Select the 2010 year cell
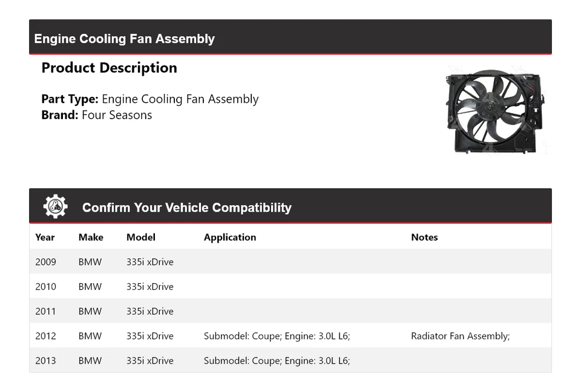Screen dimensions: 581x392 click(x=45, y=287)
